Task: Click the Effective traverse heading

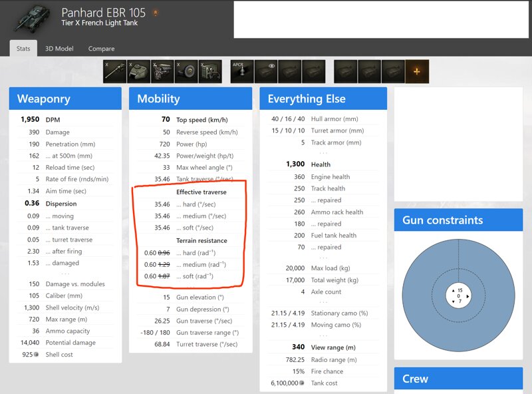Action: click(x=201, y=192)
